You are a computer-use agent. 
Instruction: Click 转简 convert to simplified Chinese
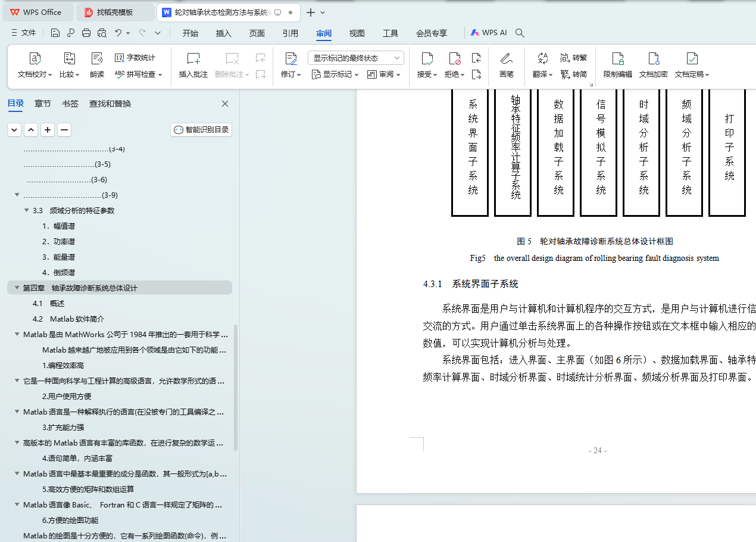(x=574, y=74)
